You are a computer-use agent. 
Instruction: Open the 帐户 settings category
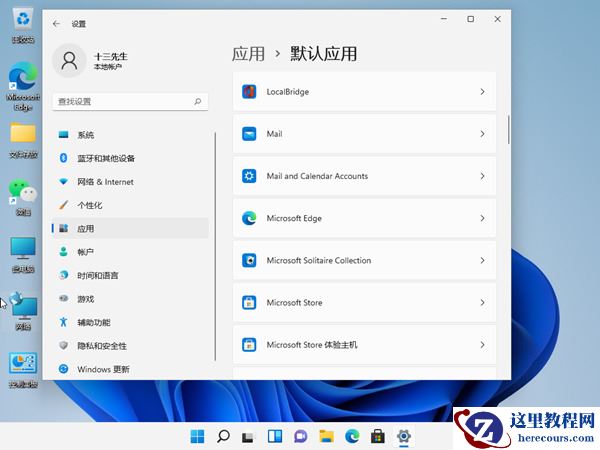(x=130, y=252)
